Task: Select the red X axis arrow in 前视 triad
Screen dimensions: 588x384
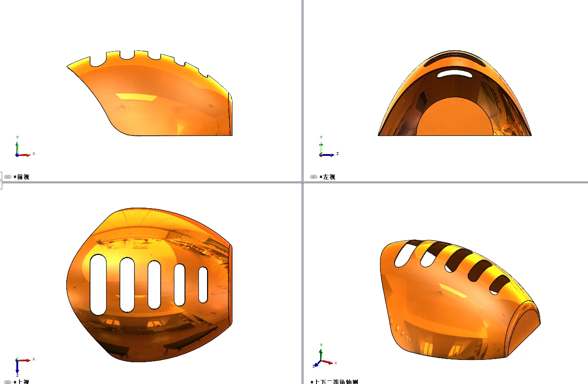Action: click(x=25, y=155)
